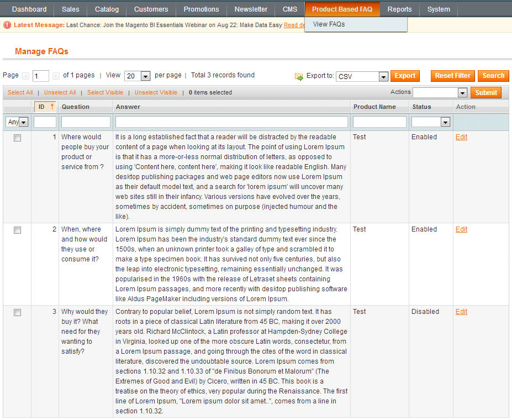Image resolution: width=512 pixels, height=420 pixels.
Task: Click the Question filter text field
Action: 86,122
